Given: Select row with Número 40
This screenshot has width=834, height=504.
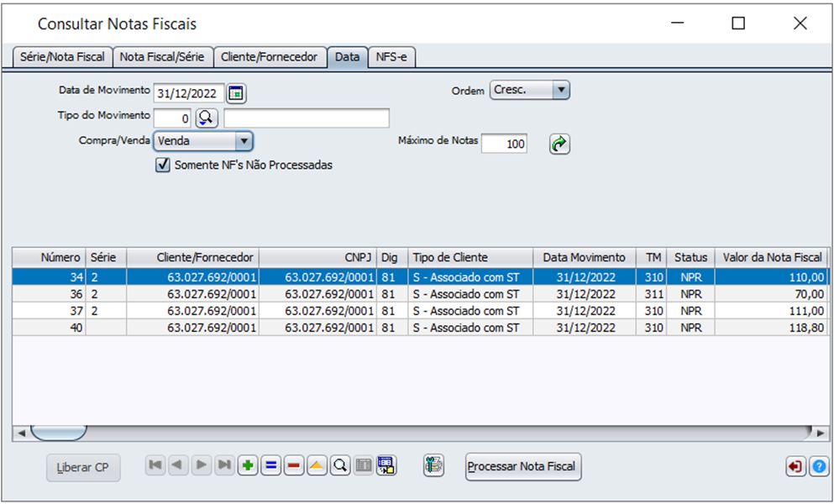Looking at the screenshot, I should (x=420, y=328).
